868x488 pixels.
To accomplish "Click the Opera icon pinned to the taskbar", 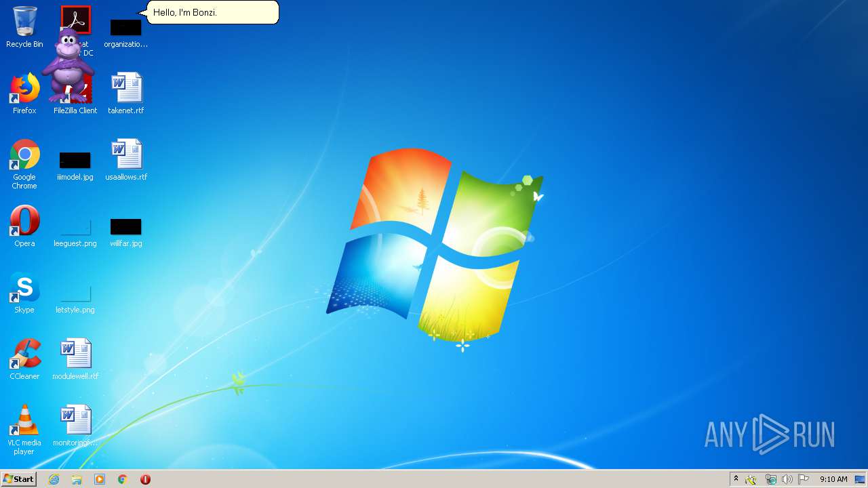I will point(145,479).
